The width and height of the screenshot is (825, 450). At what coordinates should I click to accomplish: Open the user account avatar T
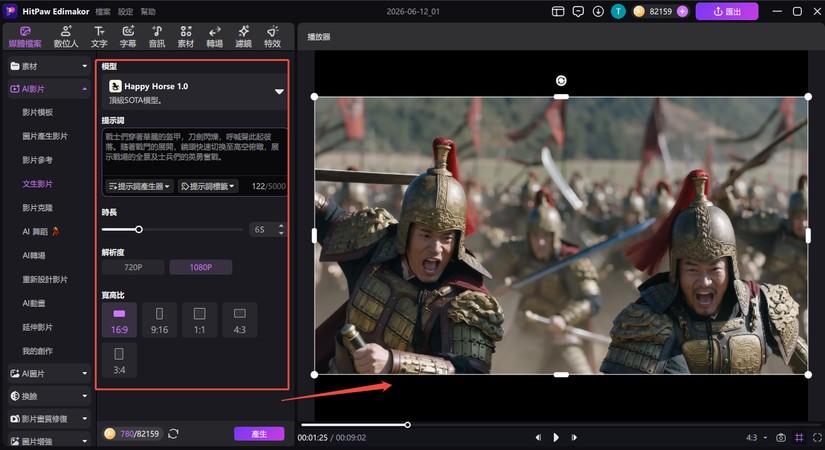tap(618, 11)
